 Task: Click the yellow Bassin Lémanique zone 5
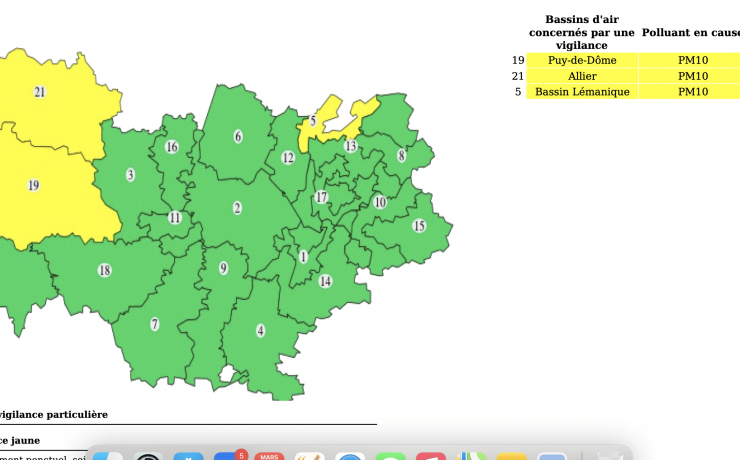click(x=313, y=121)
